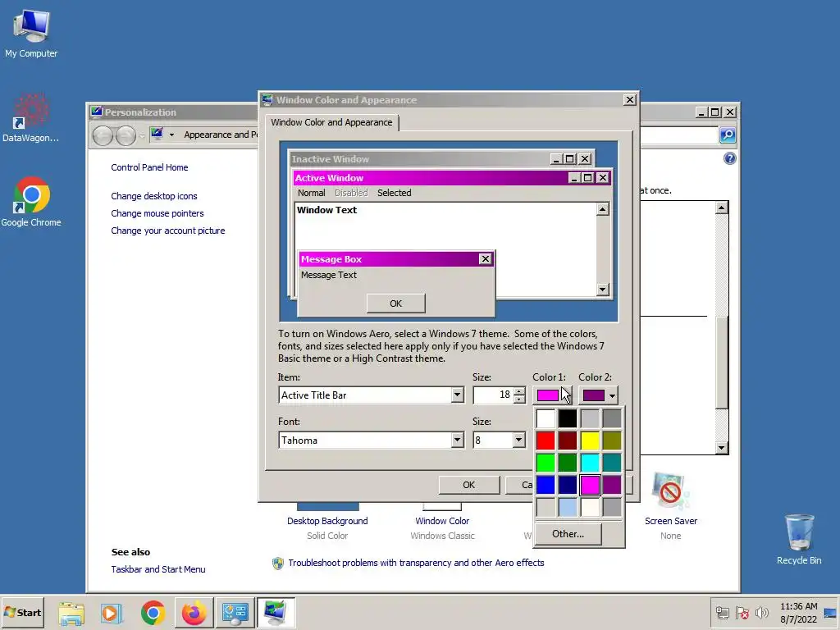The width and height of the screenshot is (840, 630).
Task: Pick the black color swatch
Action: point(568,418)
